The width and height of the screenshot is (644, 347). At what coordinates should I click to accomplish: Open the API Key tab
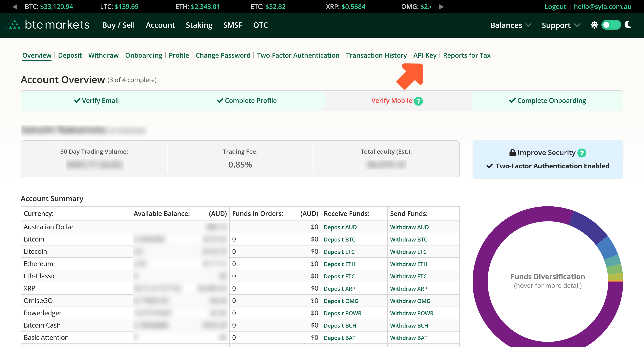[x=425, y=55]
